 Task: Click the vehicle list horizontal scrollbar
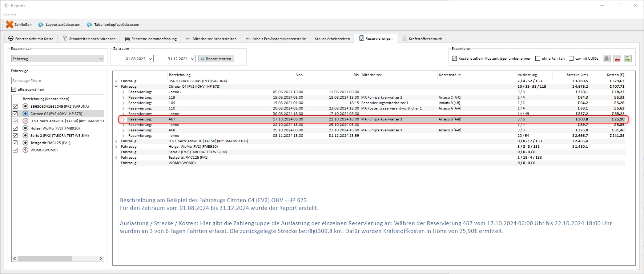pyautogui.click(x=45, y=258)
